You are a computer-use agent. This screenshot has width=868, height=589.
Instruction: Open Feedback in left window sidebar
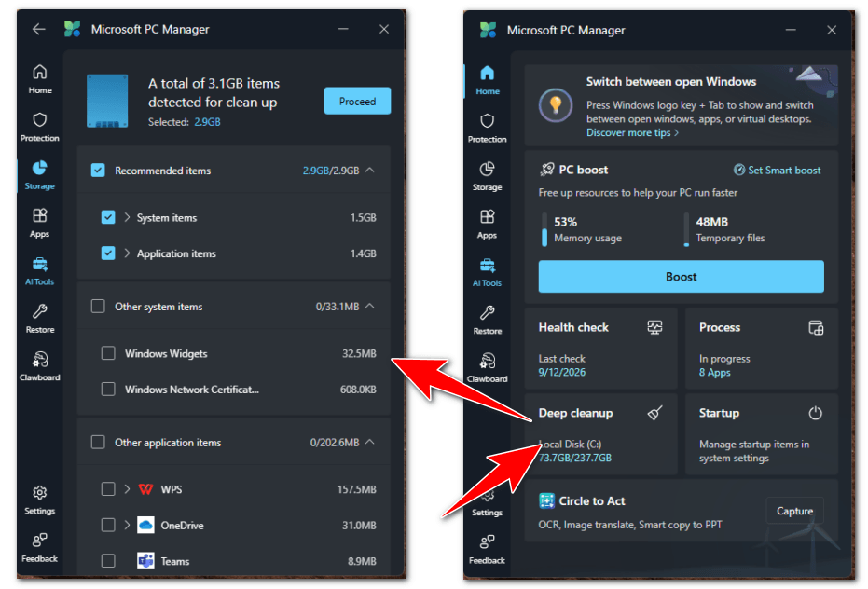(40, 548)
